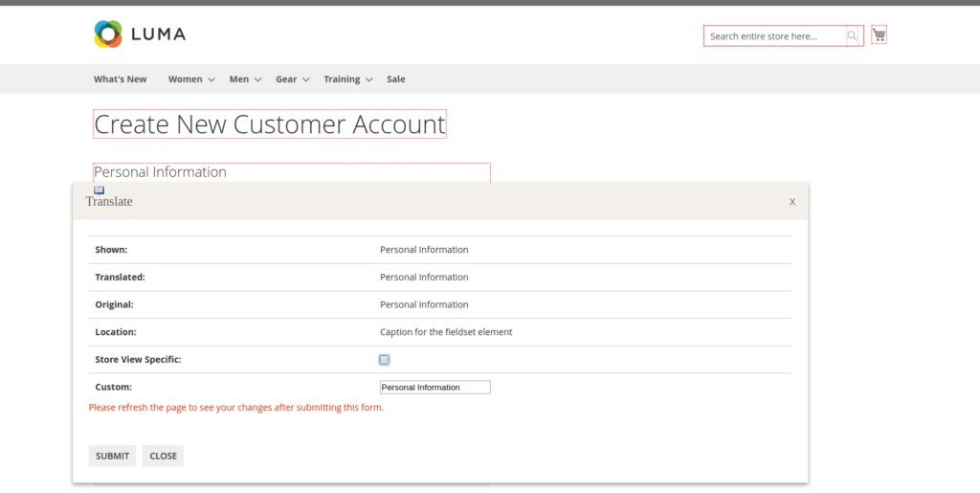Click the Custom translation text field

point(434,388)
